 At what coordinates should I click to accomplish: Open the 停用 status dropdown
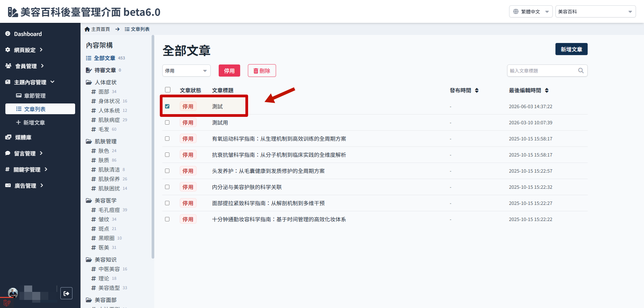(186, 71)
